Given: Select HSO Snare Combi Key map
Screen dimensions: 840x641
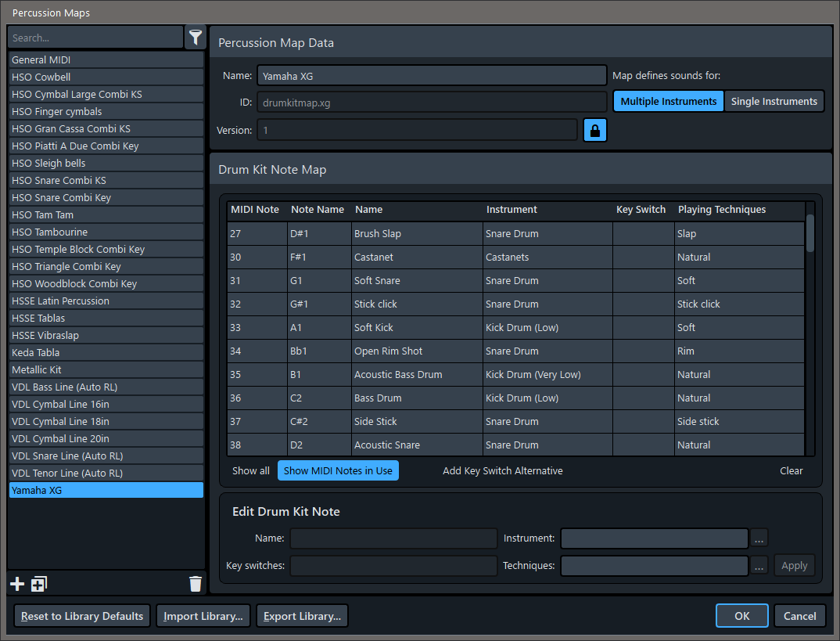Looking at the screenshot, I should (x=106, y=198).
